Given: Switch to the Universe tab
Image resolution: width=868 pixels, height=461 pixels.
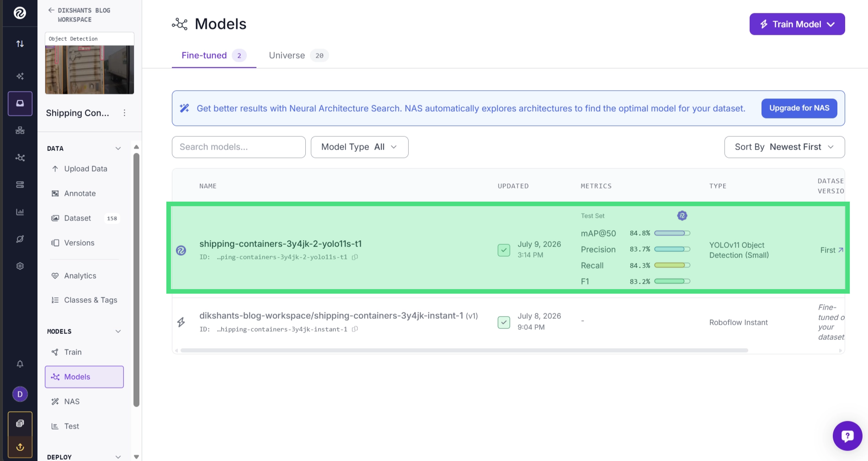Looking at the screenshot, I should tap(298, 56).
